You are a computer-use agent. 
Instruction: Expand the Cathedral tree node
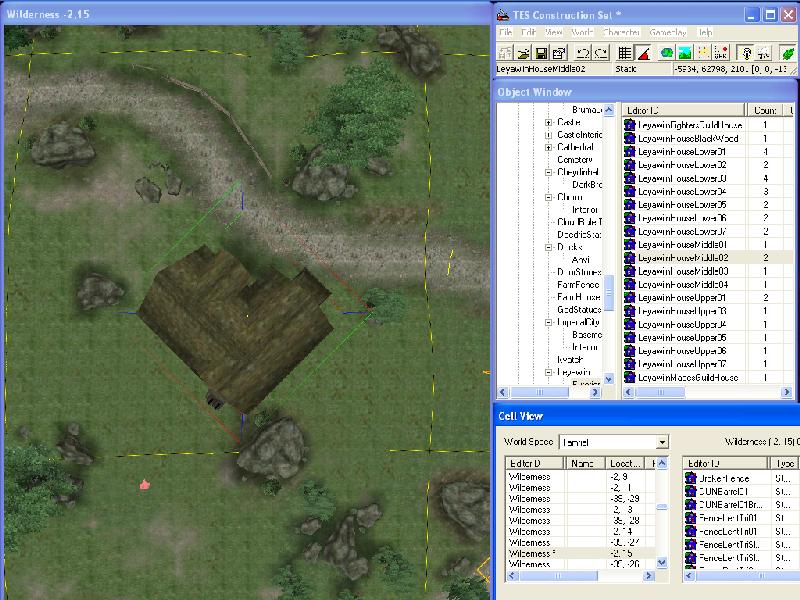click(548, 147)
